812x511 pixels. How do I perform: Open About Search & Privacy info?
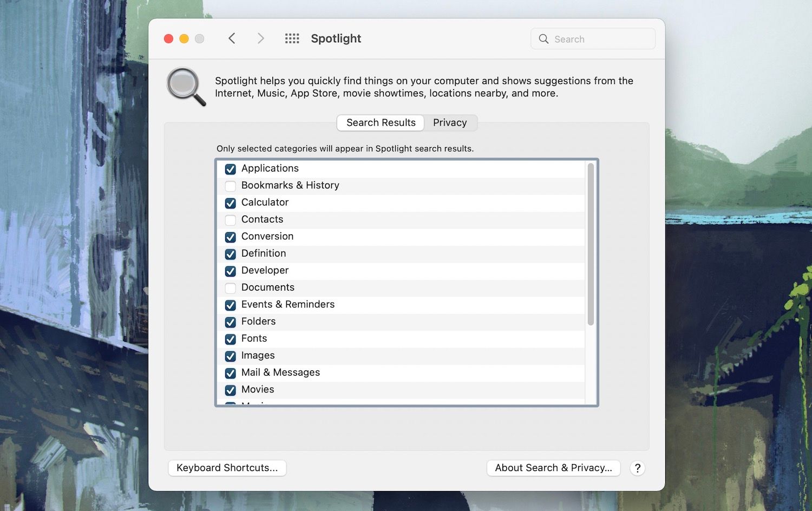pyautogui.click(x=554, y=468)
